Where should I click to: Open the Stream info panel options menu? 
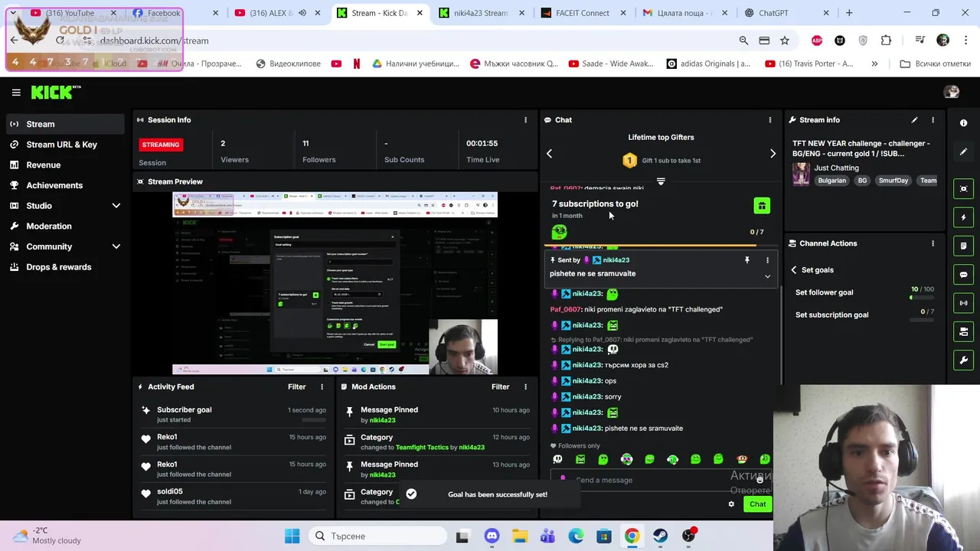point(933,120)
